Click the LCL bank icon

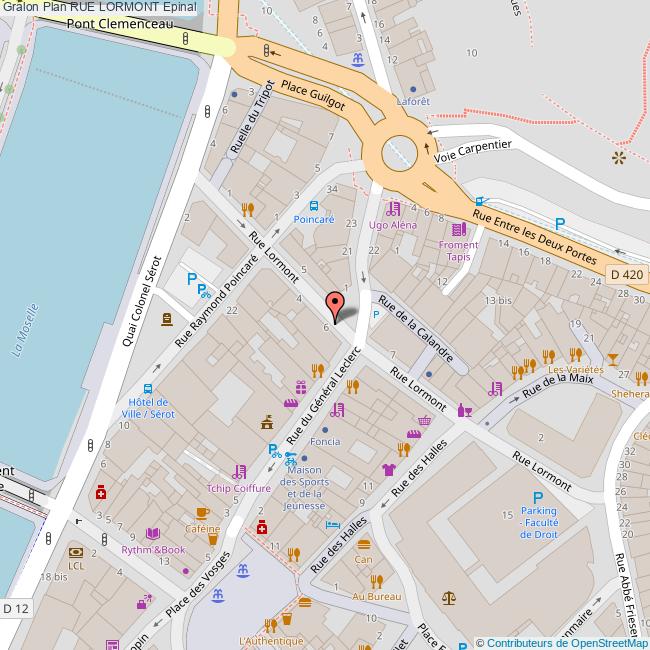[x=75, y=552]
